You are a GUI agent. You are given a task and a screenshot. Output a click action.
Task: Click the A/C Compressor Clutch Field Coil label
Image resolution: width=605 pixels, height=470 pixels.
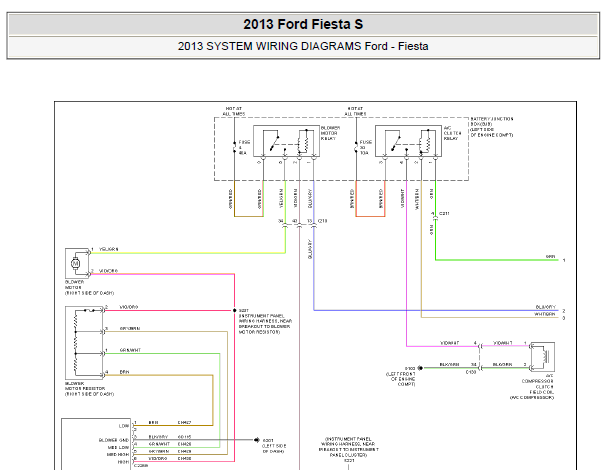[532, 386]
